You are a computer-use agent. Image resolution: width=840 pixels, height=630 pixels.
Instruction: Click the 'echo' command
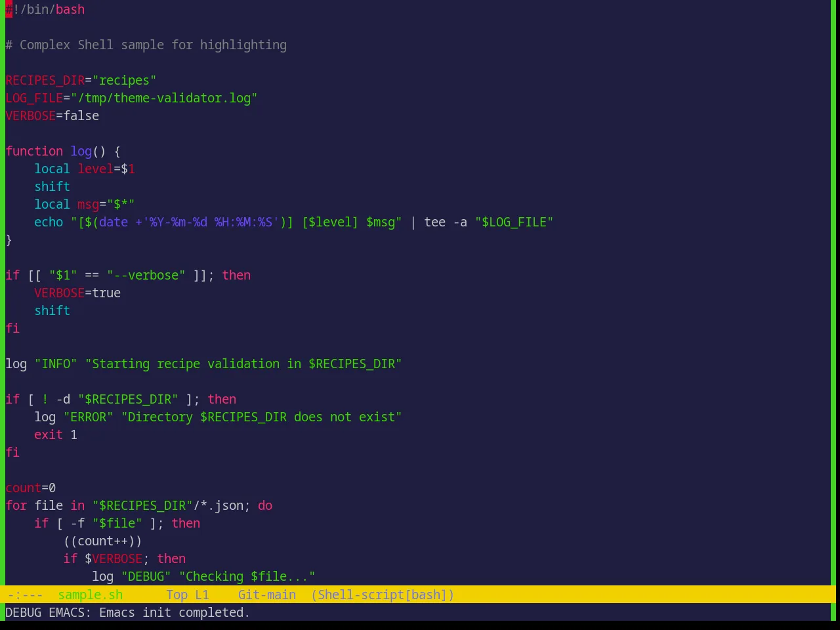click(x=49, y=222)
